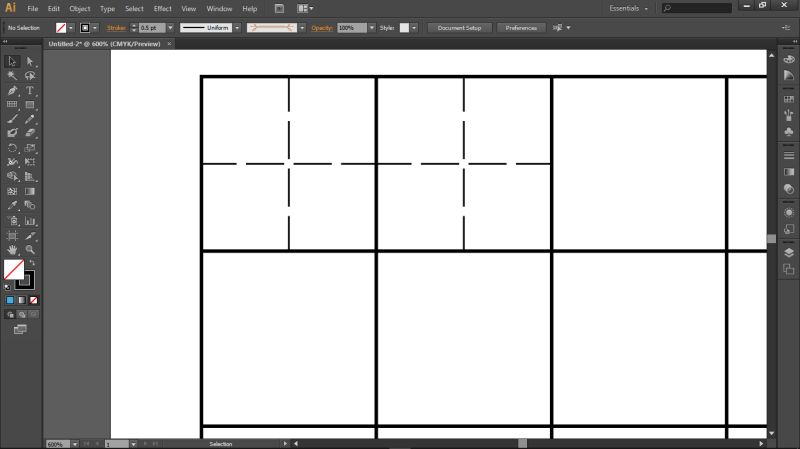Activate the Rotate tool

[12, 148]
